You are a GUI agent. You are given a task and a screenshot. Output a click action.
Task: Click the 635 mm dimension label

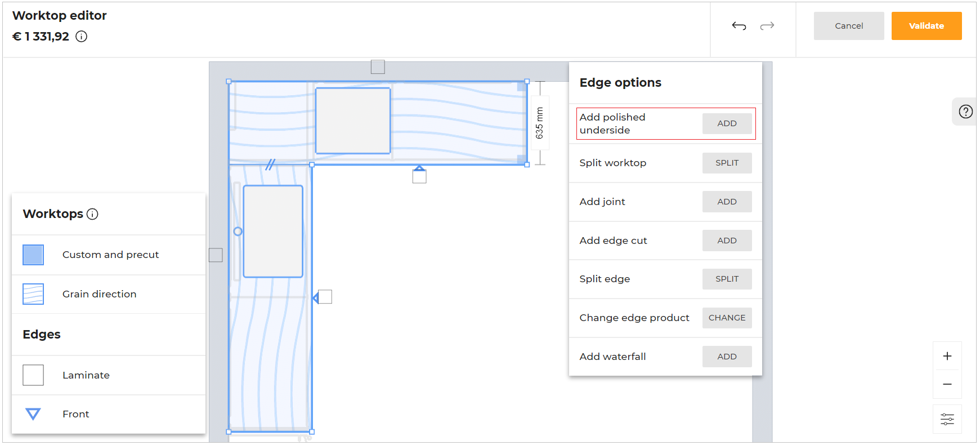(540, 123)
